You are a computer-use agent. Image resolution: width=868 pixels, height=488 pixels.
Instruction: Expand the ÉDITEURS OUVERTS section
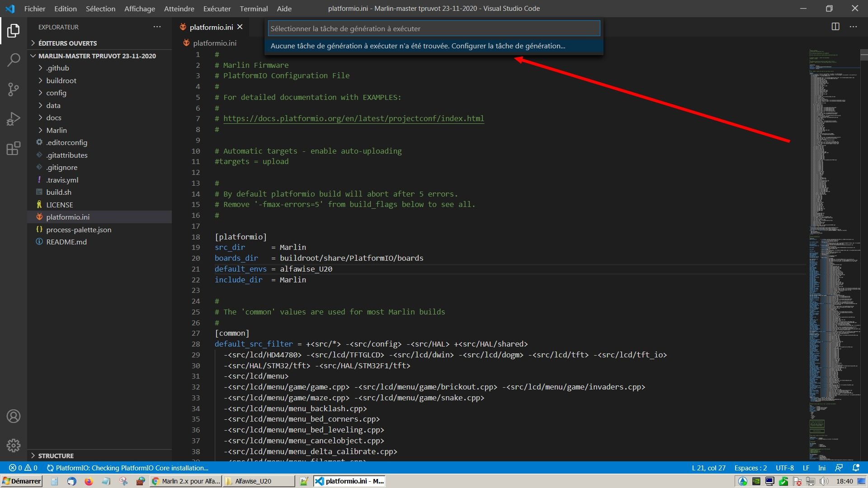click(99, 43)
